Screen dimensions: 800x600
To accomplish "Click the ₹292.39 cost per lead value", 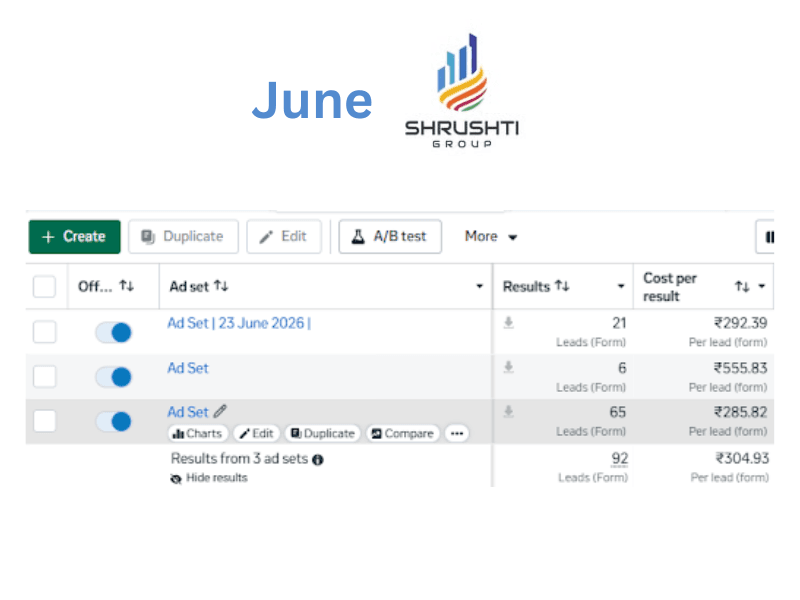I will tap(740, 323).
